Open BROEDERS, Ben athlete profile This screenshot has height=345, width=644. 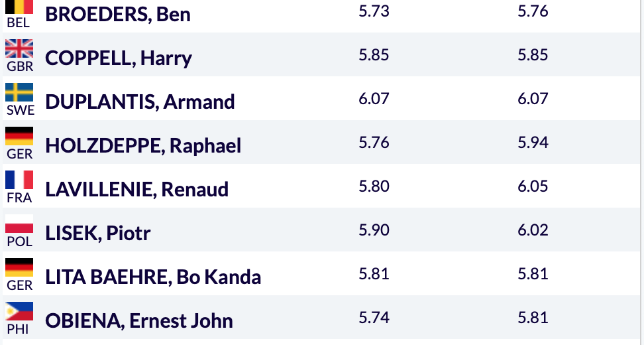pyautogui.click(x=118, y=15)
